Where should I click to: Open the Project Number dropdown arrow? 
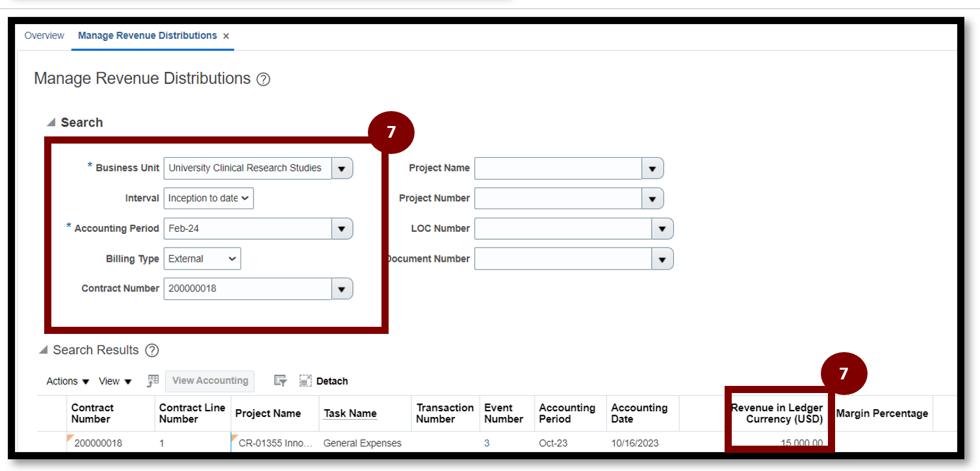pos(652,198)
